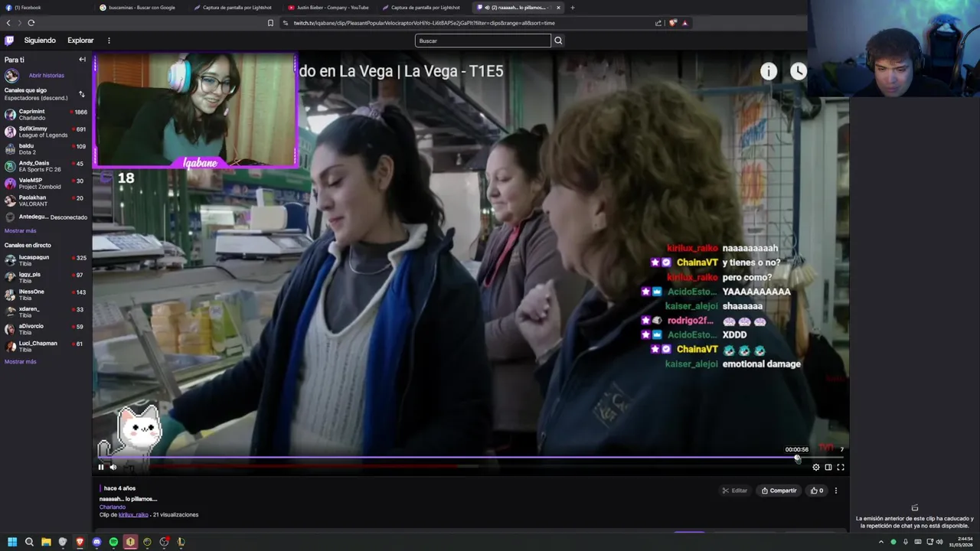Open Windows taskbar search

coord(29,542)
